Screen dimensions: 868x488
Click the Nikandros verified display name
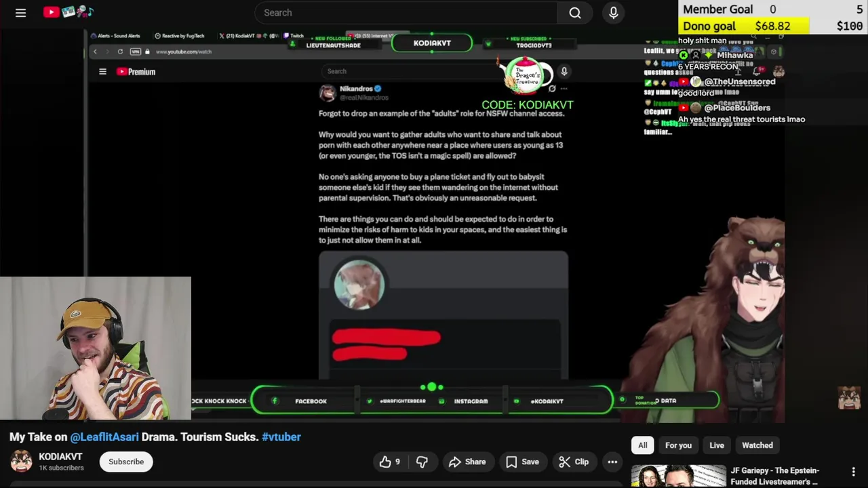[360, 89]
